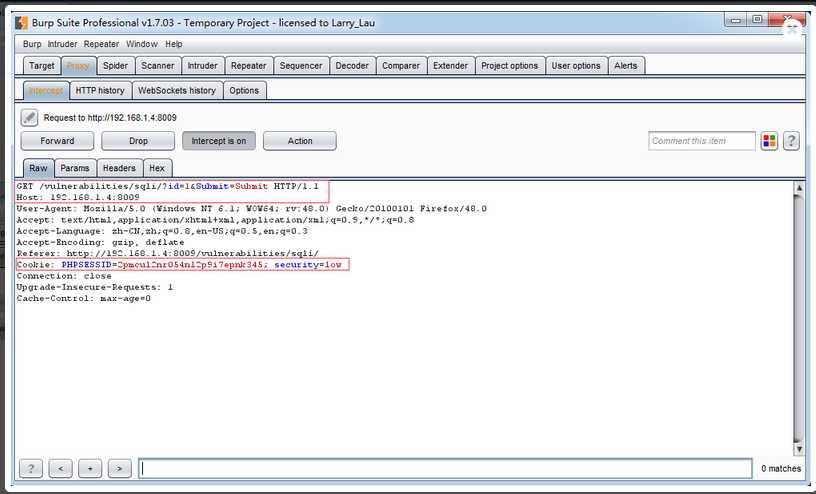
Task: Maximize the Burp Suite window
Action: point(757,20)
